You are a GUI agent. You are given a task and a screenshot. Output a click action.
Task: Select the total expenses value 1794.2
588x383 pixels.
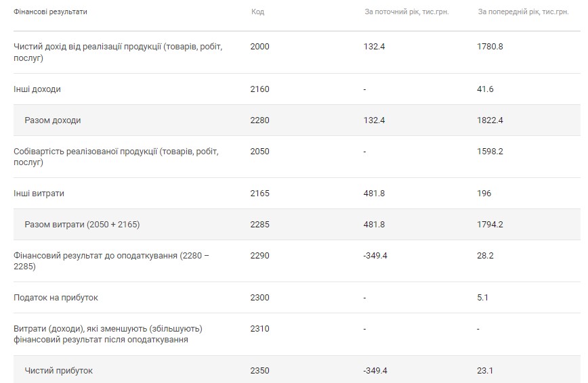coord(490,225)
